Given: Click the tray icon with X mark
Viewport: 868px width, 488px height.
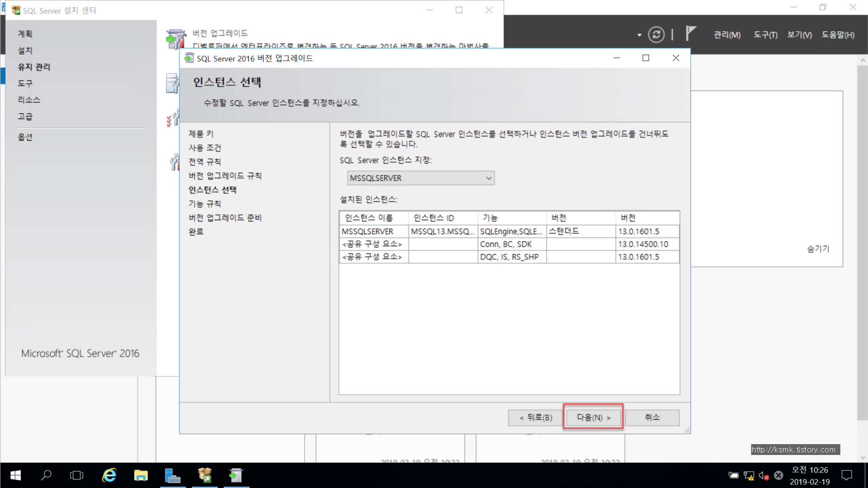Looking at the screenshot, I should click(x=778, y=475).
